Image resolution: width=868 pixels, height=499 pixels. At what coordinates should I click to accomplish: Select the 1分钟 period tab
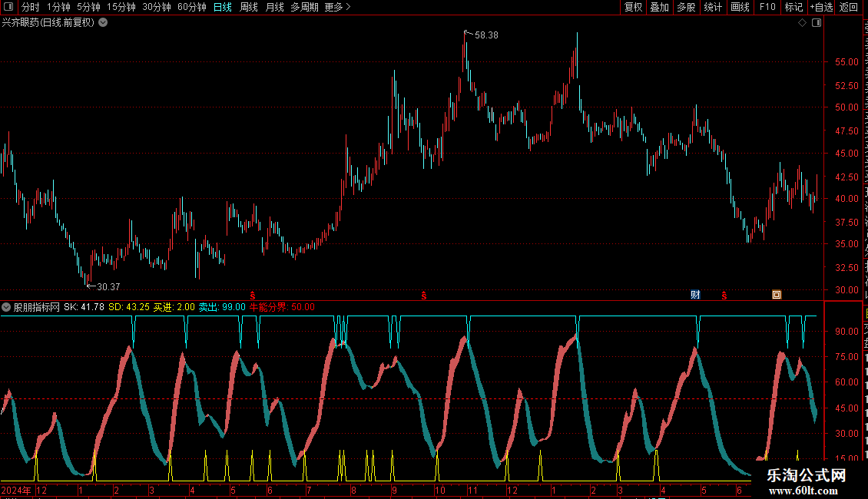click(x=58, y=7)
